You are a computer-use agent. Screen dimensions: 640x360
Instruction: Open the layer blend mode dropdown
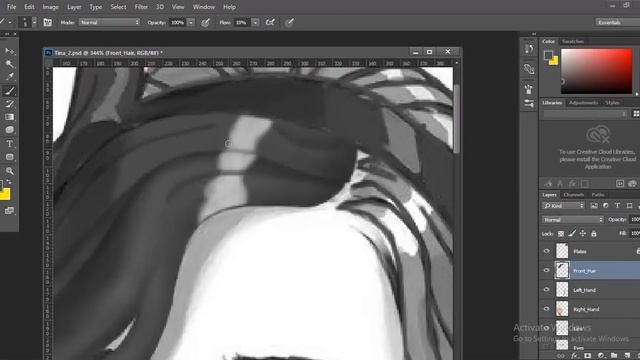[x=573, y=220]
